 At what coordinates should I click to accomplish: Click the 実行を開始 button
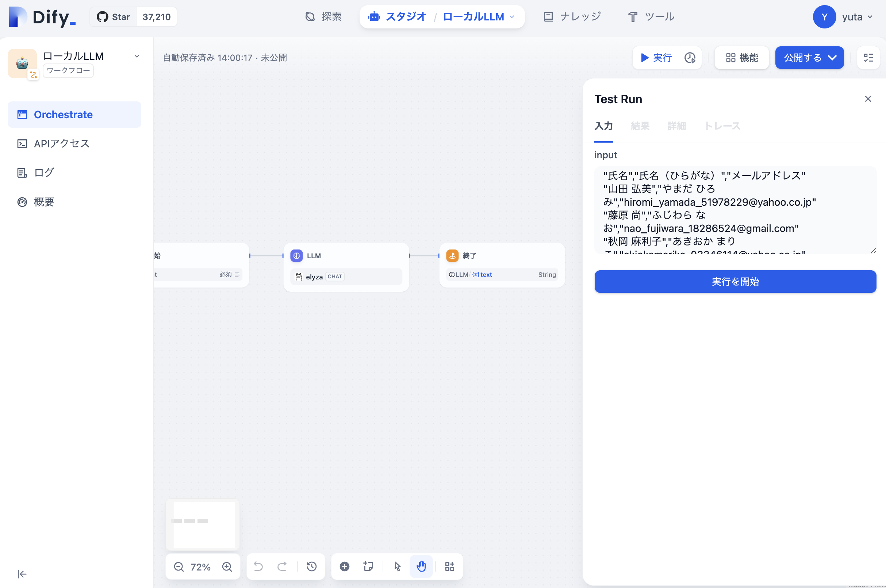pos(735,282)
